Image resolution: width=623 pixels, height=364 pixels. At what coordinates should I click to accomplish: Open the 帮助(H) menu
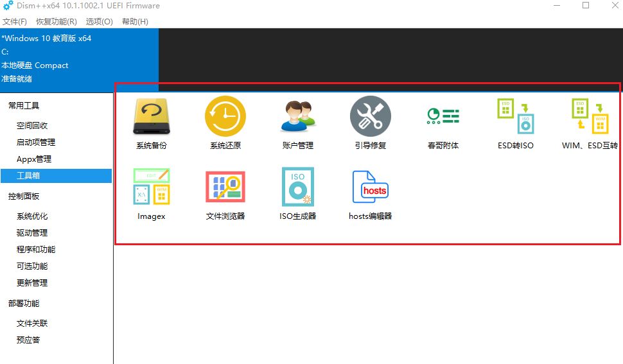[x=135, y=21]
